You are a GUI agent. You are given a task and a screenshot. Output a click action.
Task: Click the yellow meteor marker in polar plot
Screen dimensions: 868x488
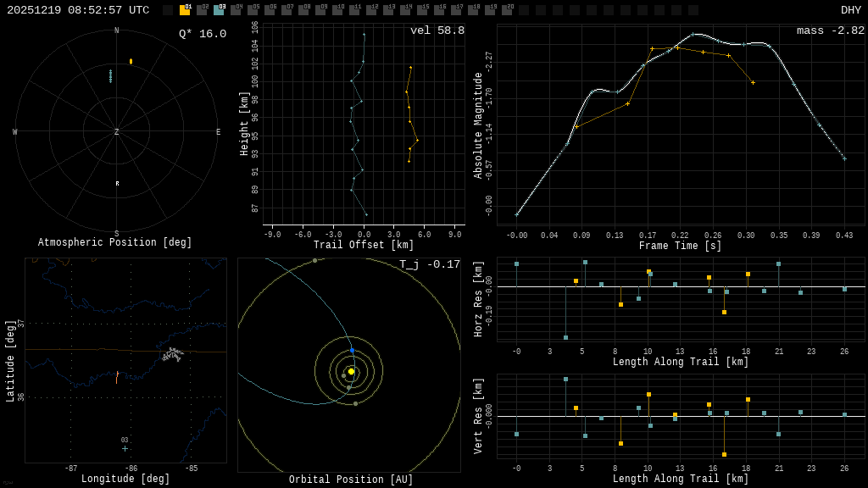[131, 61]
